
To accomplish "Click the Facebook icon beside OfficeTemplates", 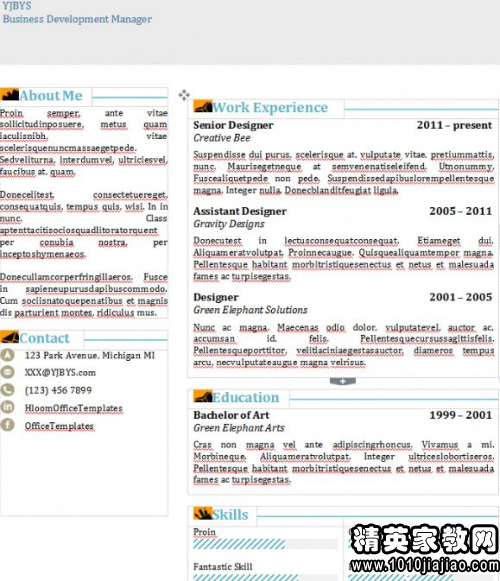I will tap(7, 425).
